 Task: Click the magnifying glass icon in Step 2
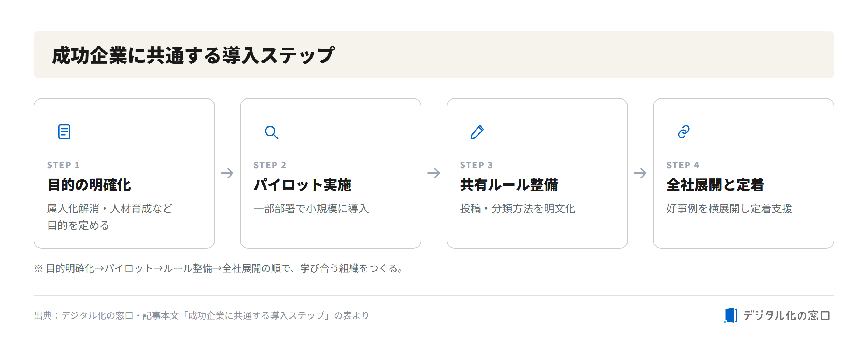click(271, 132)
